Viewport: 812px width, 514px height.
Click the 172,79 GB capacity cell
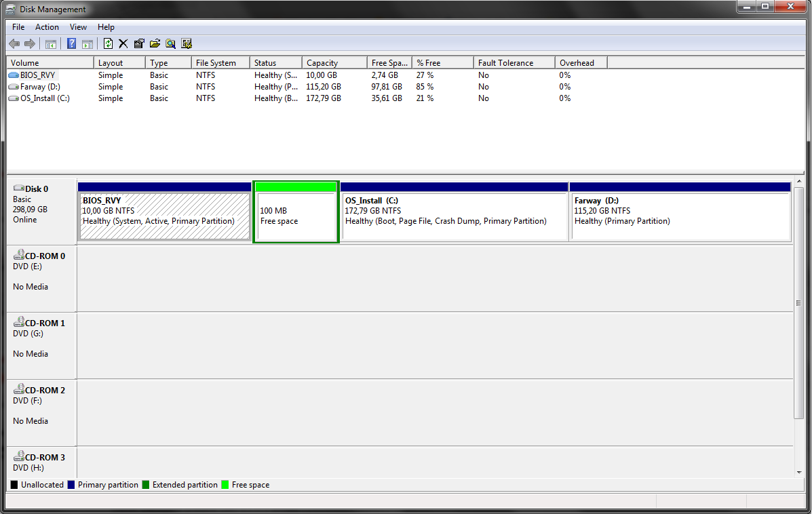324,98
